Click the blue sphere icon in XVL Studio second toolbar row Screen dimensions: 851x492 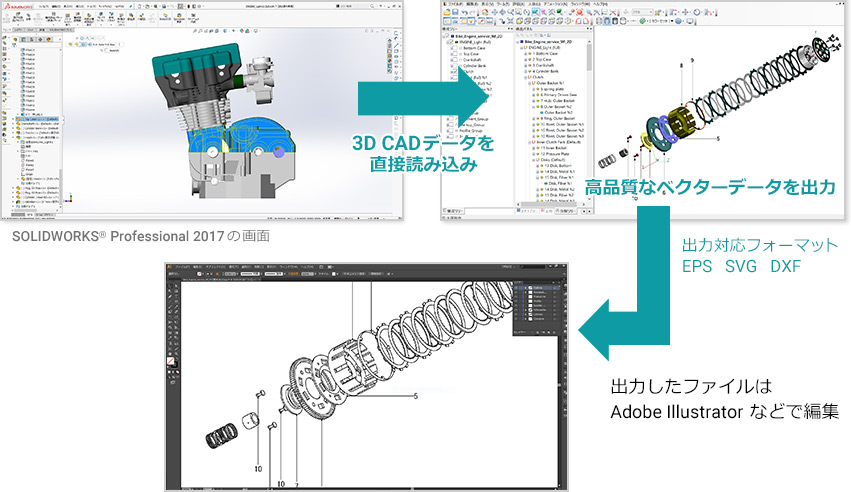click(678, 21)
